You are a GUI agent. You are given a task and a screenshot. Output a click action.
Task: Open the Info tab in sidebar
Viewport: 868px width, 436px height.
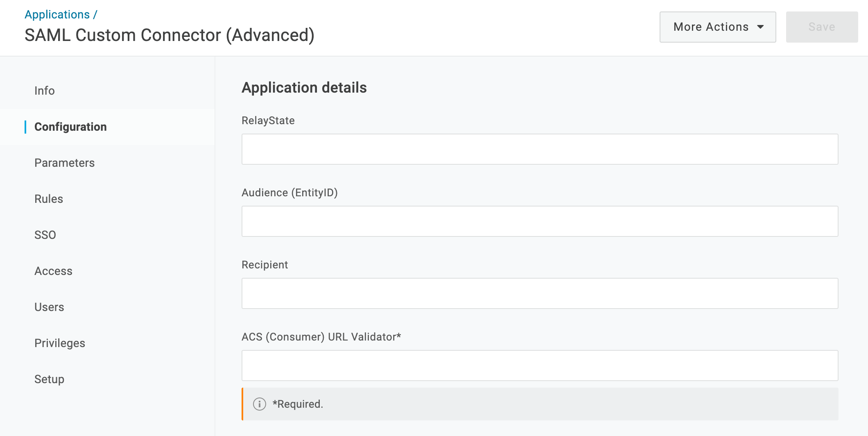[x=45, y=91]
